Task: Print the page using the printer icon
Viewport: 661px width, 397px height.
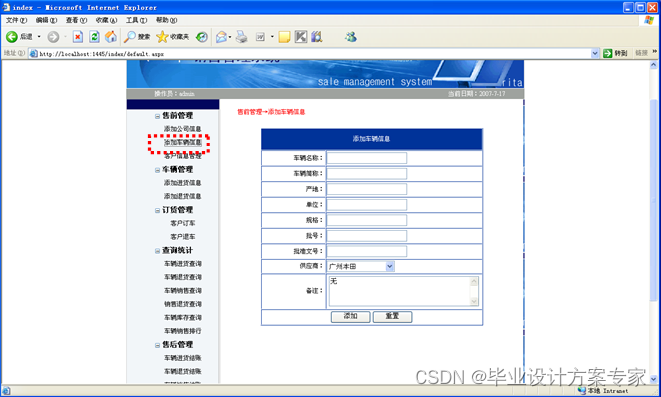Action: pyautogui.click(x=242, y=37)
